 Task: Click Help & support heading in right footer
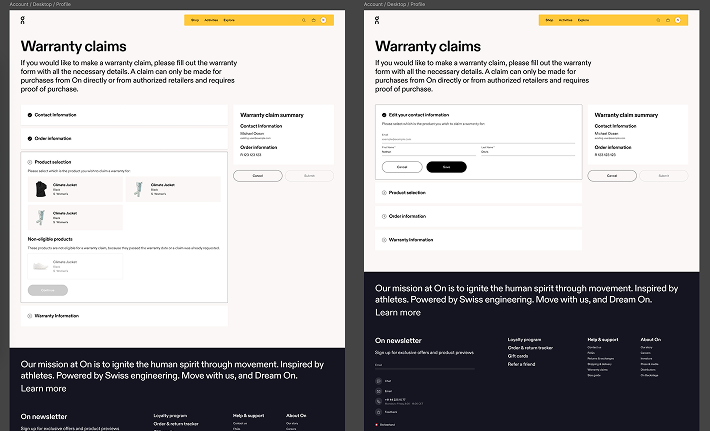603,340
